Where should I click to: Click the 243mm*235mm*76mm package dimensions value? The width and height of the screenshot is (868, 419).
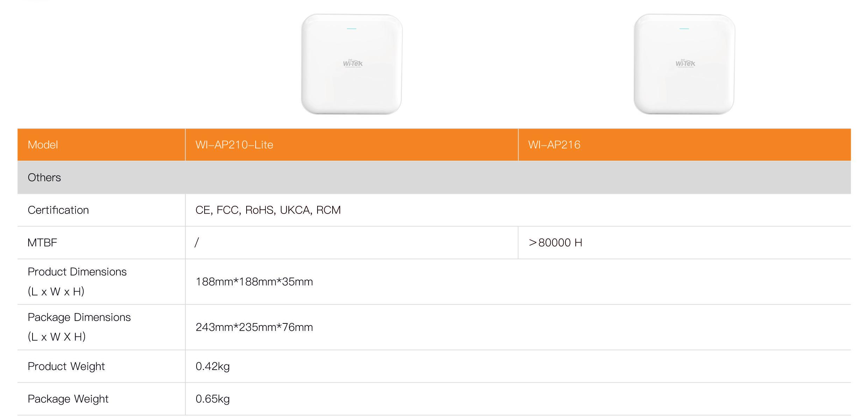coord(254,327)
